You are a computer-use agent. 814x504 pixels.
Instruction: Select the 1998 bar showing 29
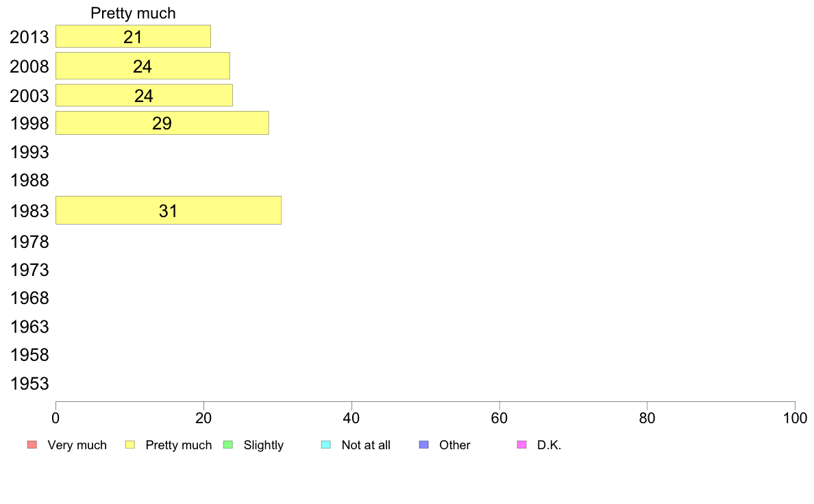tap(162, 123)
